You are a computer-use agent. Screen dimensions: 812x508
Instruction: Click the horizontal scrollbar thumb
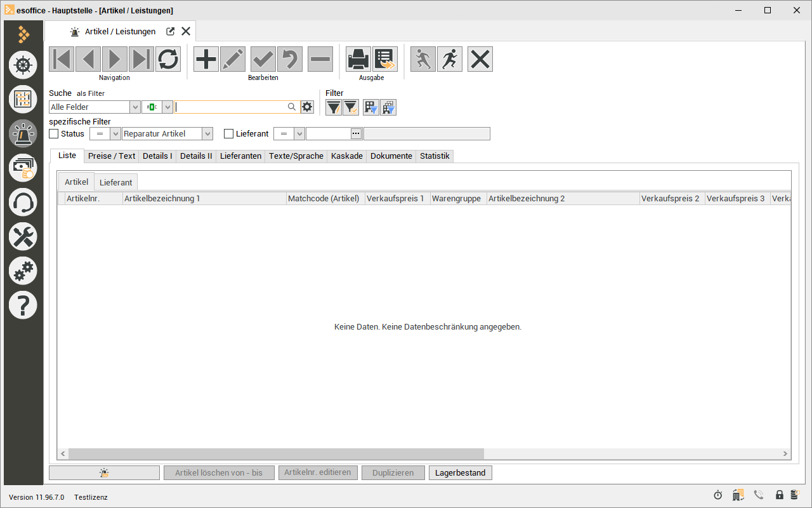tap(276, 454)
